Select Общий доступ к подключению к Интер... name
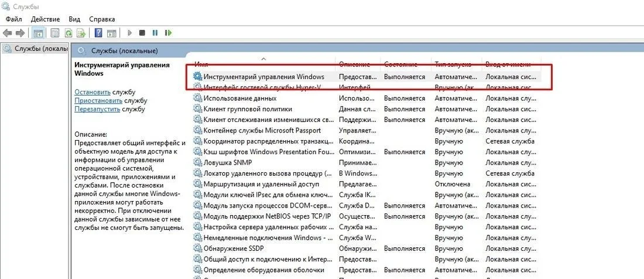Viewport: 644px width, 279px height. [x=269, y=259]
